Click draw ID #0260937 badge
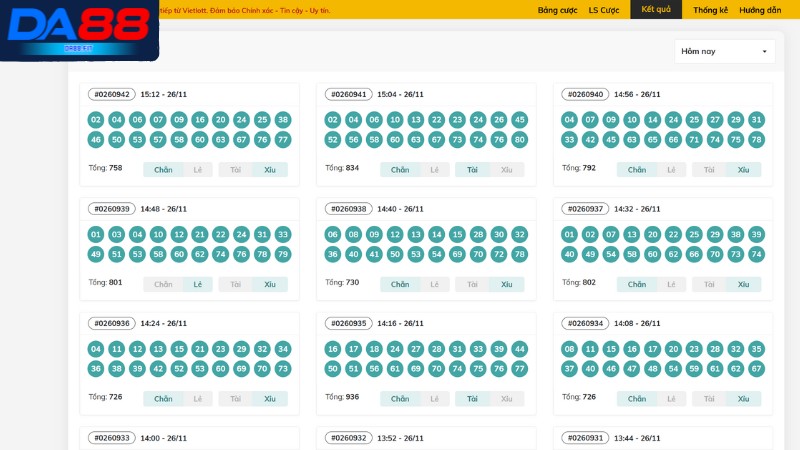Image resolution: width=800 pixels, height=450 pixels. [x=585, y=209]
